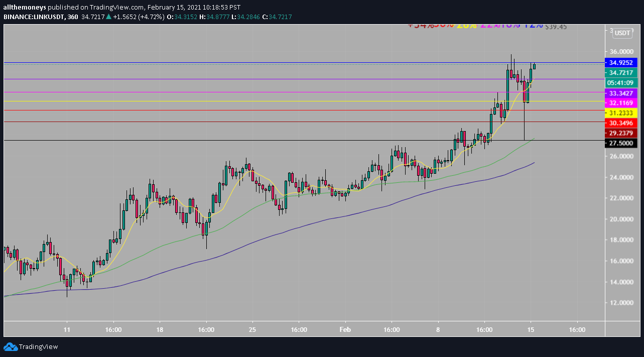Select the purple 33.3427 price label

click(622, 93)
